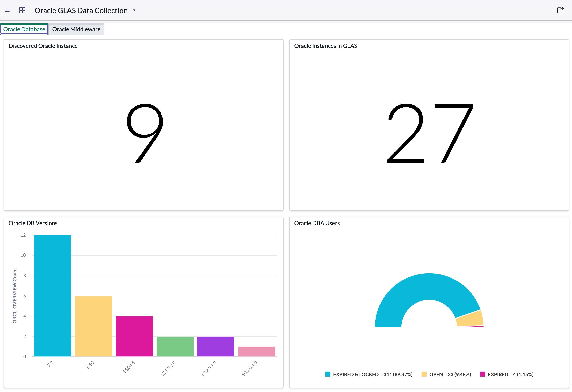Select the 10.2.0.1.0 version bar
This screenshot has width=572, height=392.
coord(257,351)
